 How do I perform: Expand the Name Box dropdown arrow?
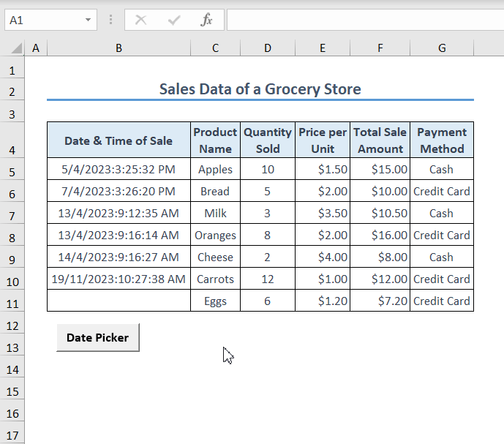(89, 20)
